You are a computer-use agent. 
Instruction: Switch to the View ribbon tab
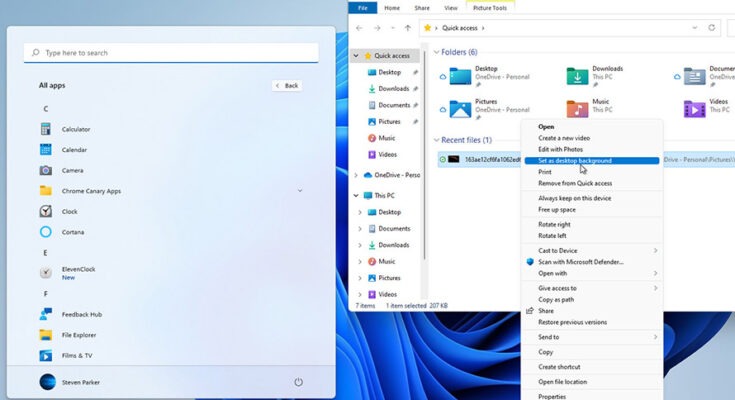[x=450, y=8]
